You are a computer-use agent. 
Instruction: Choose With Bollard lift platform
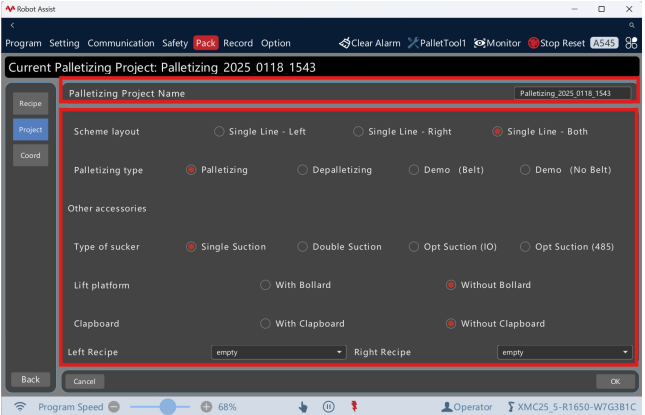coord(265,285)
